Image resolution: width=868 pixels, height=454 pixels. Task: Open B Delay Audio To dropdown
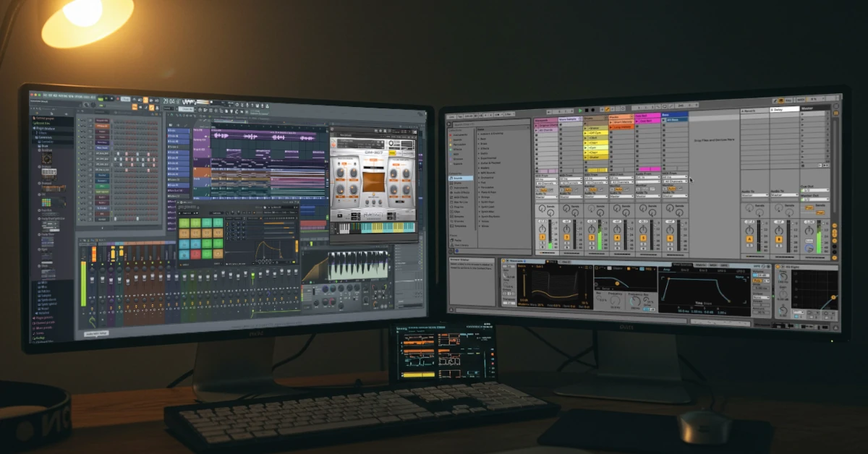pos(785,194)
